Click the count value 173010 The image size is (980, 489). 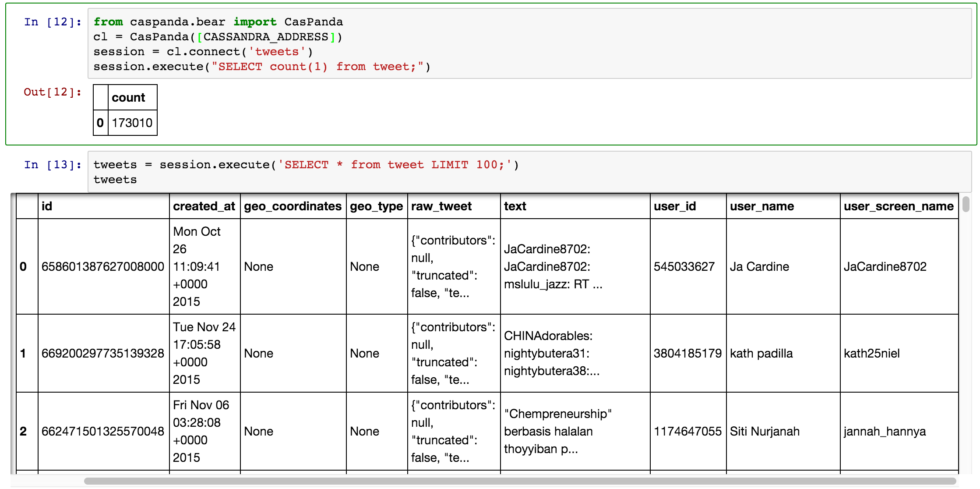pyautogui.click(x=132, y=123)
